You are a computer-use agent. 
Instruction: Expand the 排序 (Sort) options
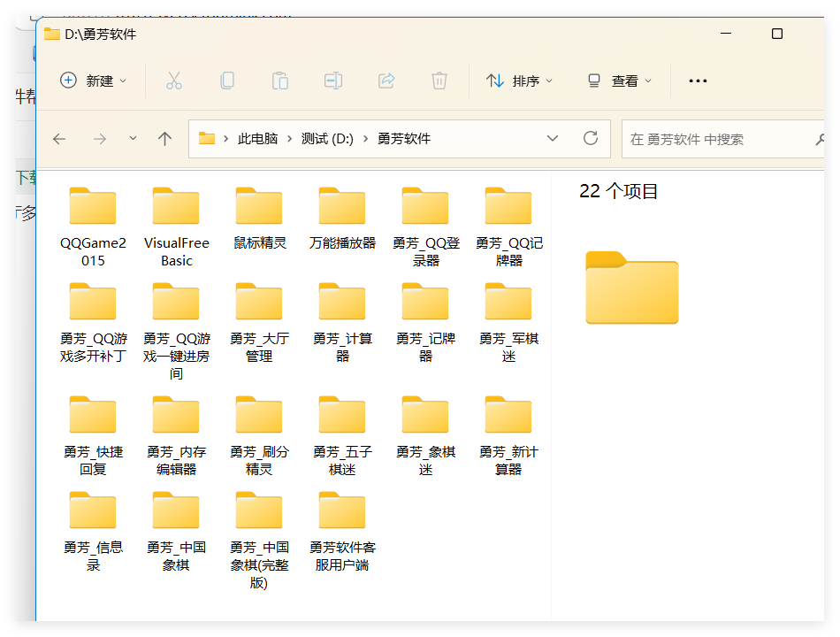(520, 81)
